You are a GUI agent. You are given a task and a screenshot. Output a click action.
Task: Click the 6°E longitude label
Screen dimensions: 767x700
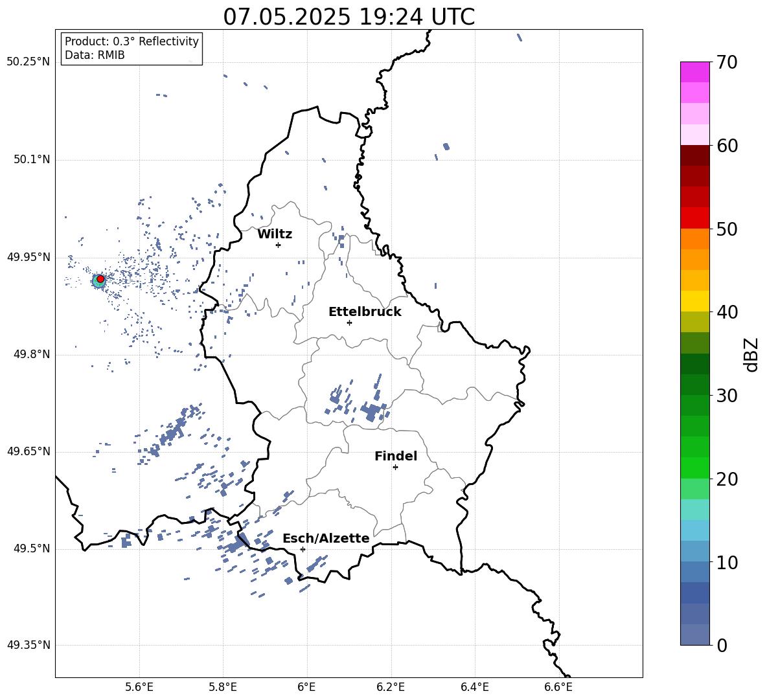point(306,687)
